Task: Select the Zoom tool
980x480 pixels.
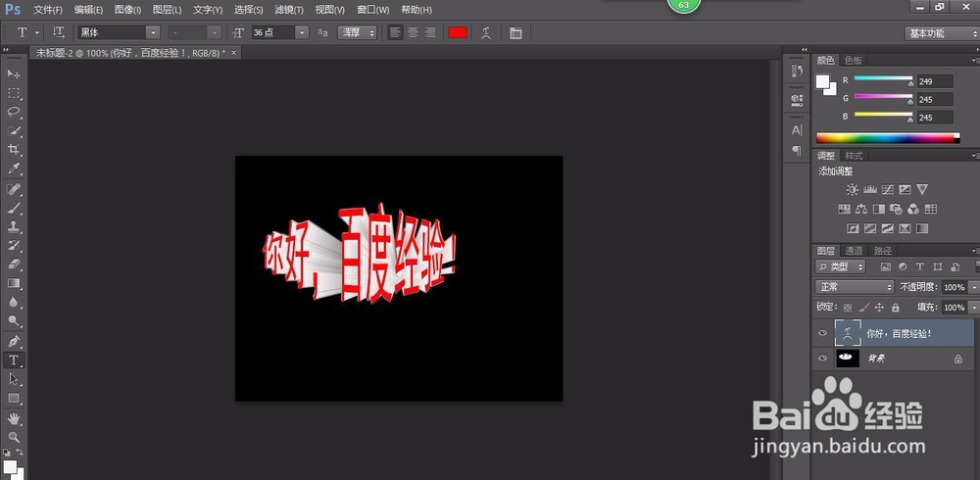Action: point(14,437)
